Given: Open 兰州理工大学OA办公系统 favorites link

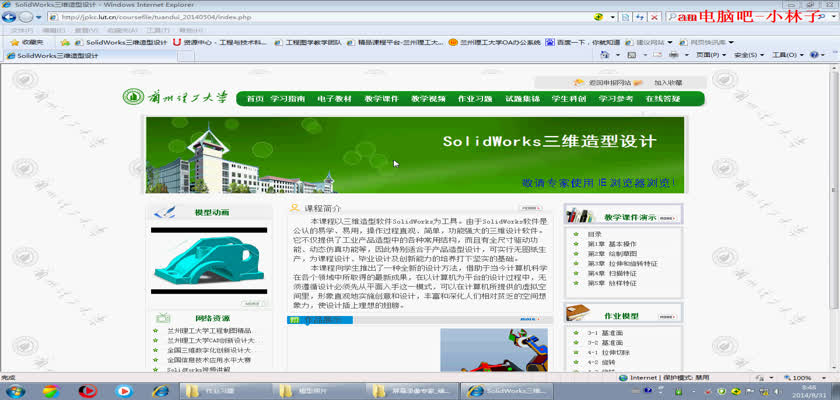Looking at the screenshot, I should pyautogui.click(x=495, y=42).
